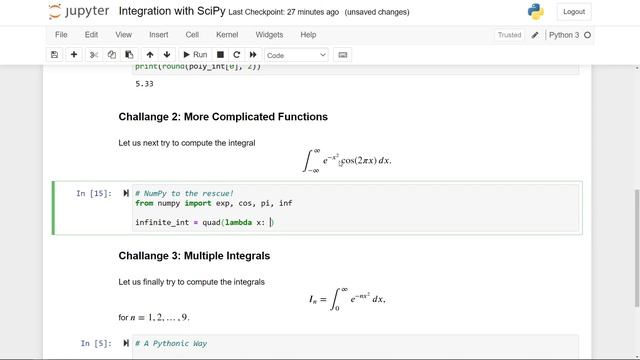Screen dimensions: 640x360
Task: Open the File menu
Action: coord(61,35)
